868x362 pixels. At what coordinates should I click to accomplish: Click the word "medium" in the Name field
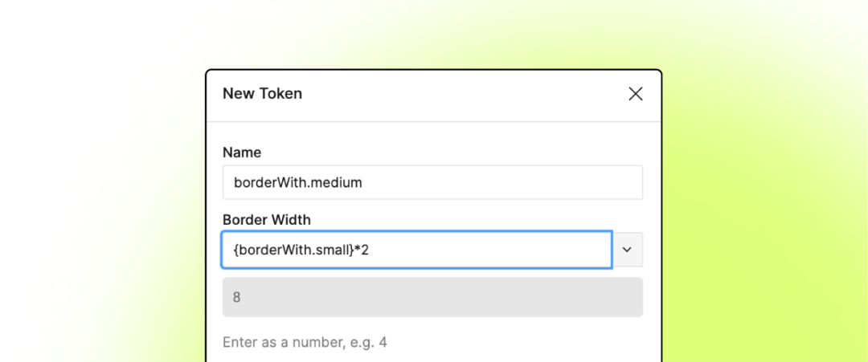pyautogui.click(x=337, y=182)
